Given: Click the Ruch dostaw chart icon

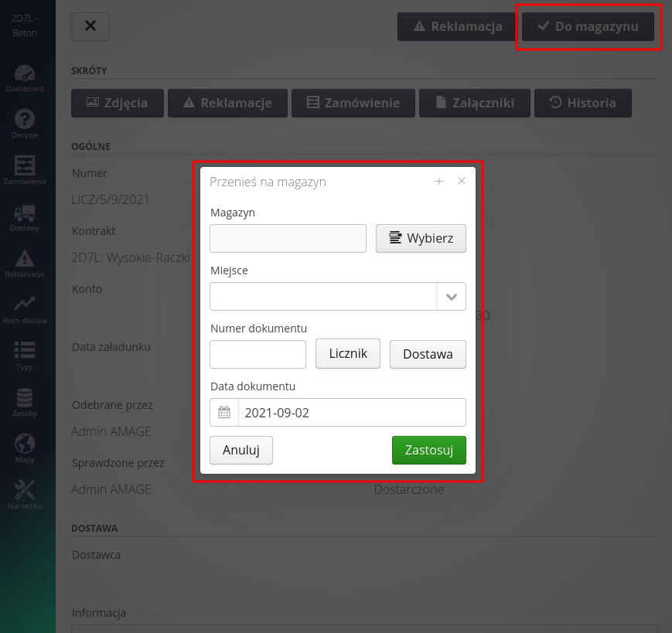Looking at the screenshot, I should pos(25,306).
